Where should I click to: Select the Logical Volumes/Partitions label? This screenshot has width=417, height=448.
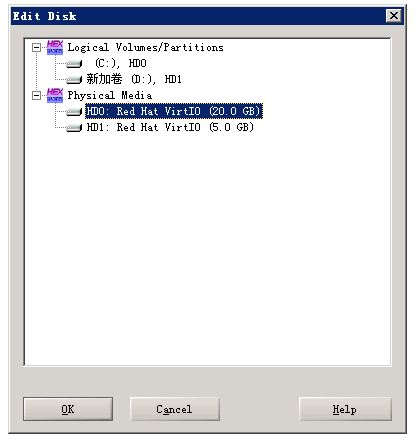tap(145, 48)
